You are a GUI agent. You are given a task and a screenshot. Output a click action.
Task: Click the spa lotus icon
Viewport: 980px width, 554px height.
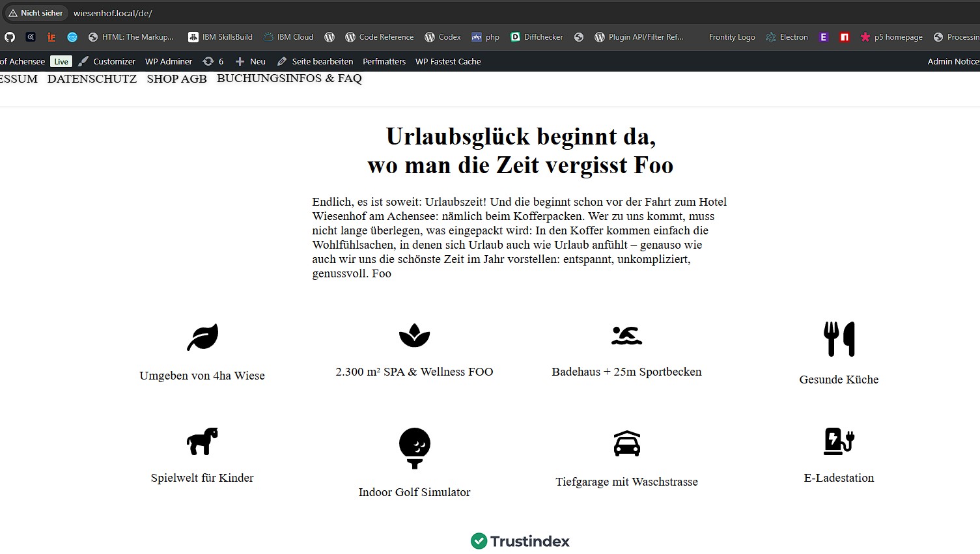(x=414, y=335)
